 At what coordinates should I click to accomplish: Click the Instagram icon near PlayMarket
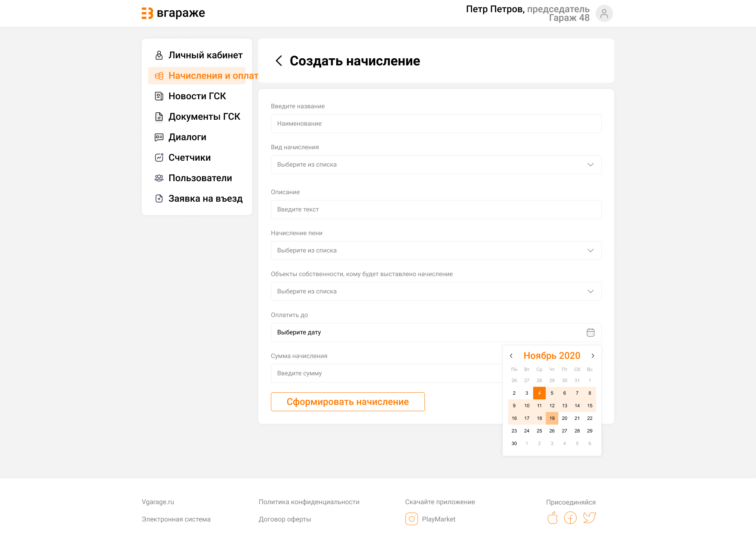click(x=411, y=519)
